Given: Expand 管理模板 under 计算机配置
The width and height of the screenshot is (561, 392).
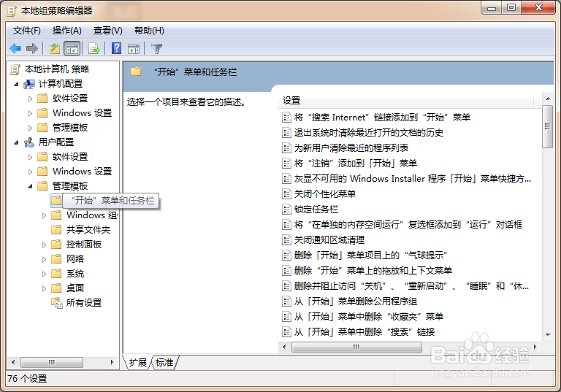Looking at the screenshot, I should 30,128.
